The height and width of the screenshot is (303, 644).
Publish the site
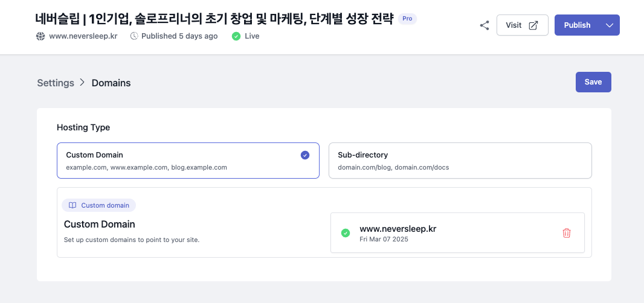(577, 25)
